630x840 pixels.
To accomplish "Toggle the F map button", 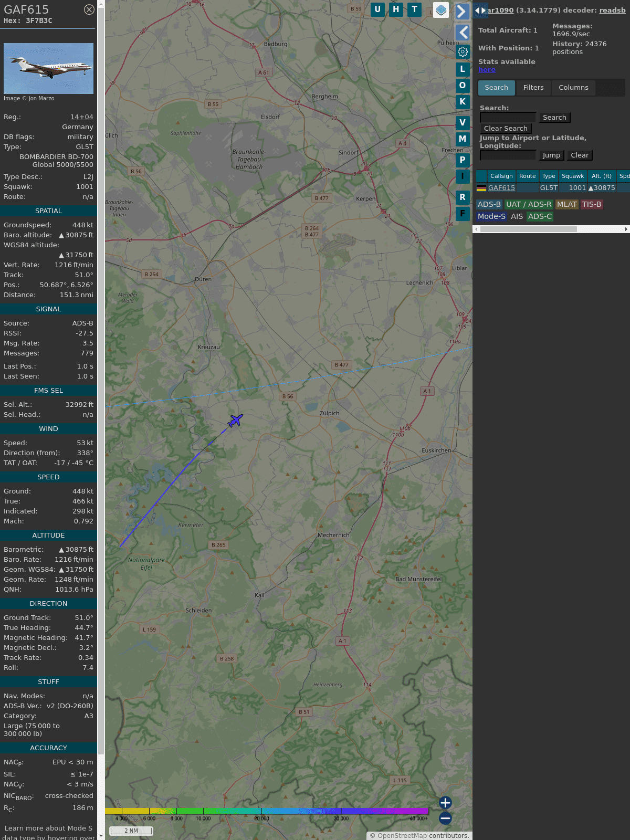I will (463, 213).
